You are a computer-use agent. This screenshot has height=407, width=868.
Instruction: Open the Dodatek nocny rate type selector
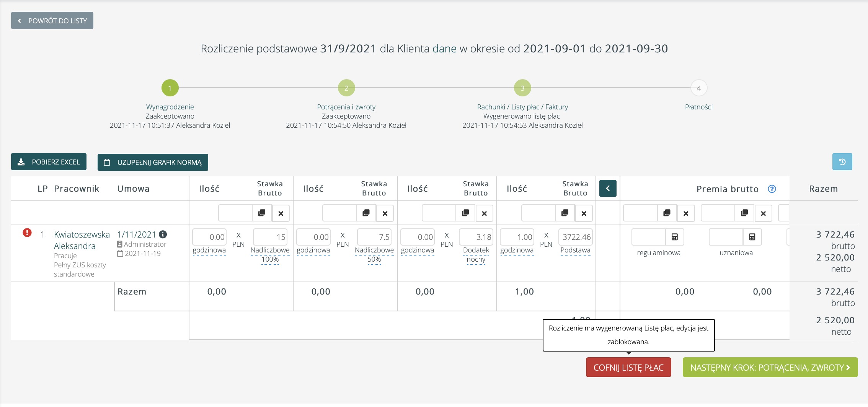tap(476, 254)
